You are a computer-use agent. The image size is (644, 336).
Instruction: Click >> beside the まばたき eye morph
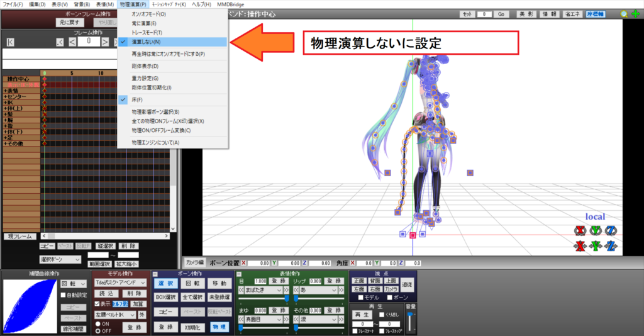(x=286, y=290)
